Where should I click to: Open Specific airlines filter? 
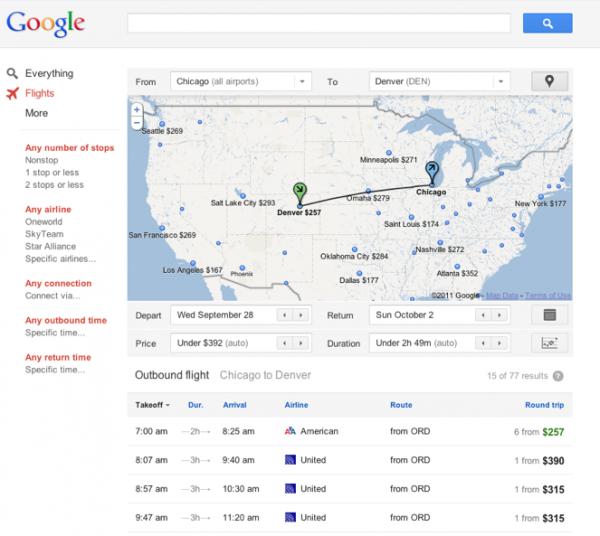tap(60, 259)
